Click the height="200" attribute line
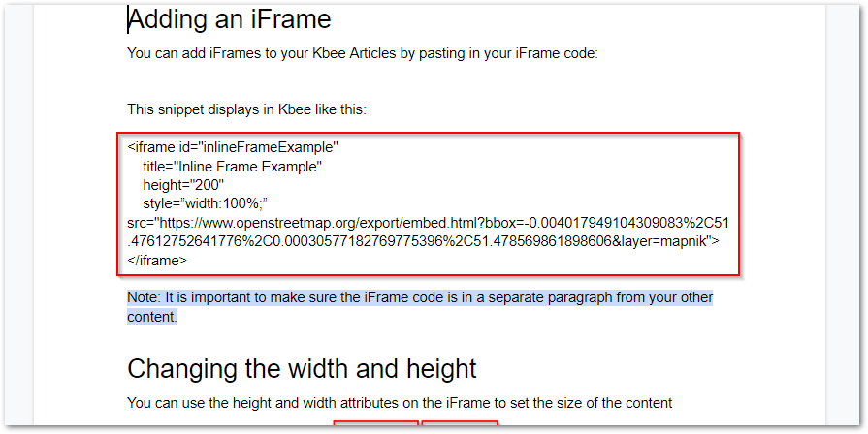Image resolution: width=868 pixels, height=434 pixels. [183, 185]
